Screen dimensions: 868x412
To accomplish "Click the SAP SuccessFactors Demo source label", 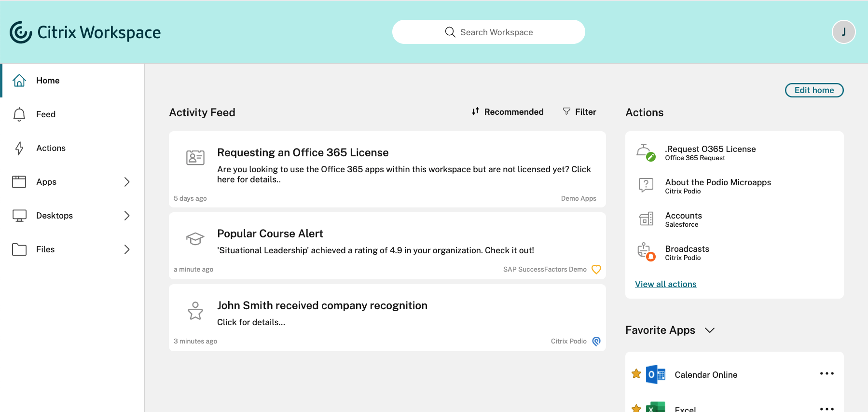I will pyautogui.click(x=545, y=269).
